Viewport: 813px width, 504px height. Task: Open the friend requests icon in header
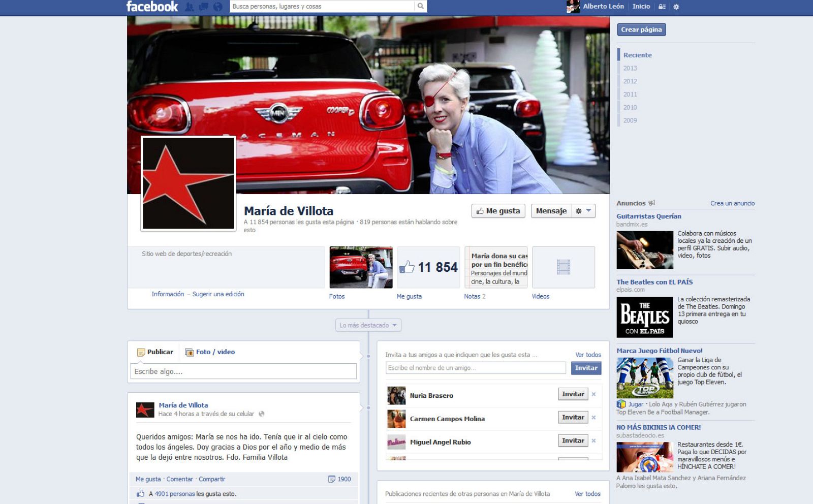click(190, 7)
